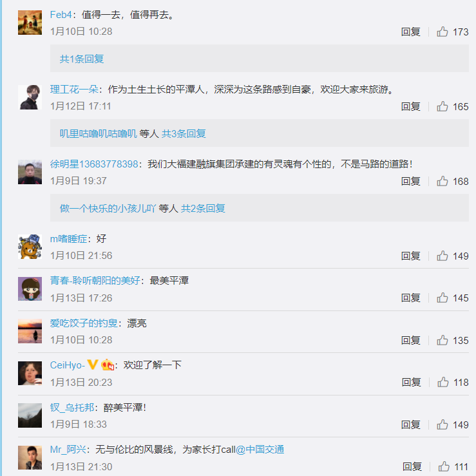Like the 醉美平潭 comment by 钗_乌托邦
The image size is (476, 476).
coord(443,424)
